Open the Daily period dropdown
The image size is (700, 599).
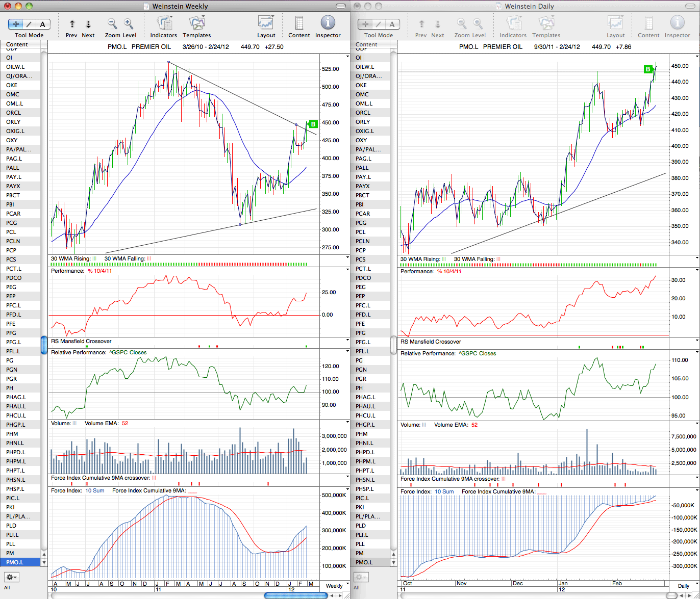click(683, 586)
